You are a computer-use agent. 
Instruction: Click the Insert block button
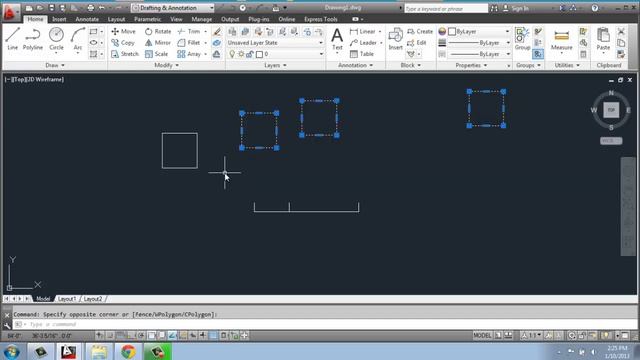coord(395,39)
